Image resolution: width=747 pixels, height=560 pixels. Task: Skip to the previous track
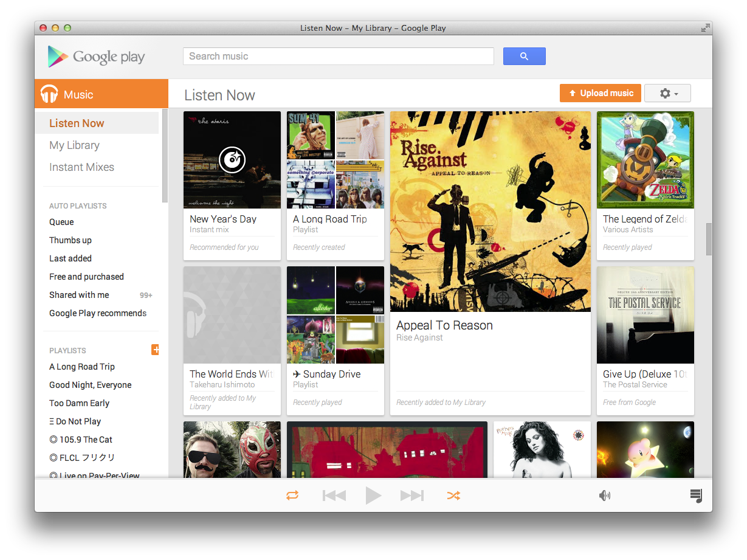tap(334, 496)
